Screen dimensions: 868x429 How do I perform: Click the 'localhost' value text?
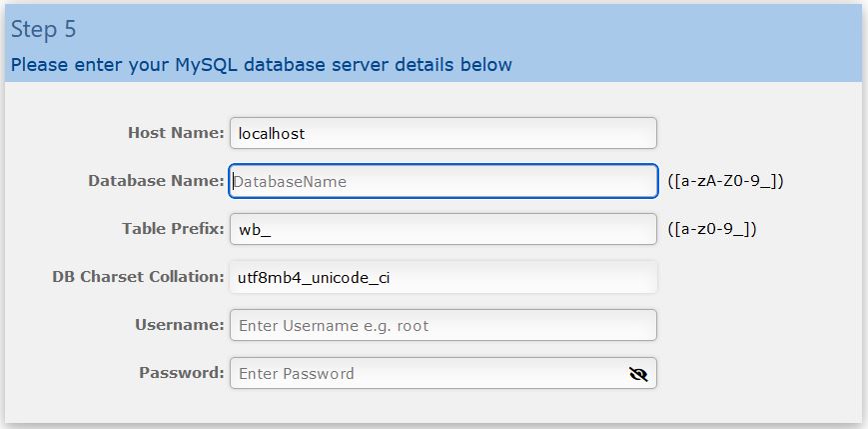[272, 134]
